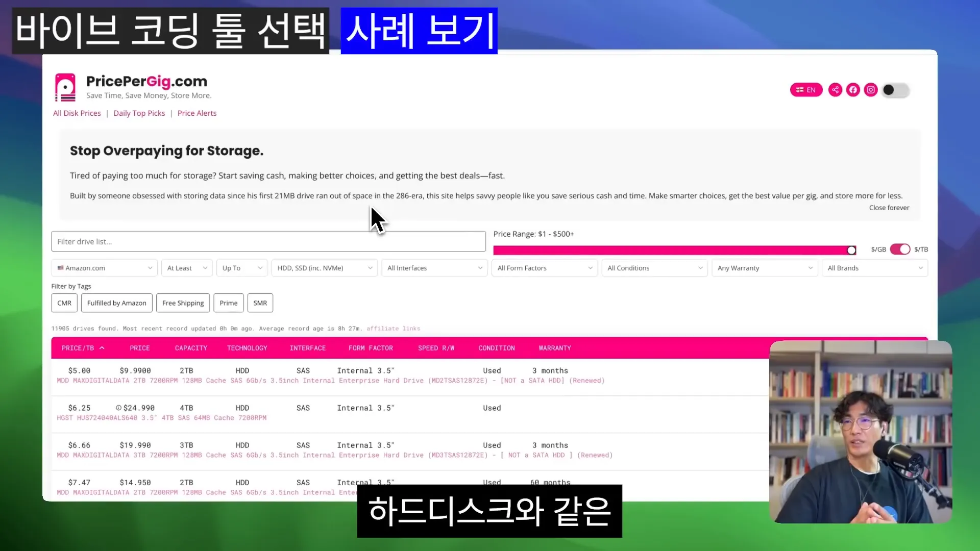Click the presenter webcam thumbnail

(861, 432)
